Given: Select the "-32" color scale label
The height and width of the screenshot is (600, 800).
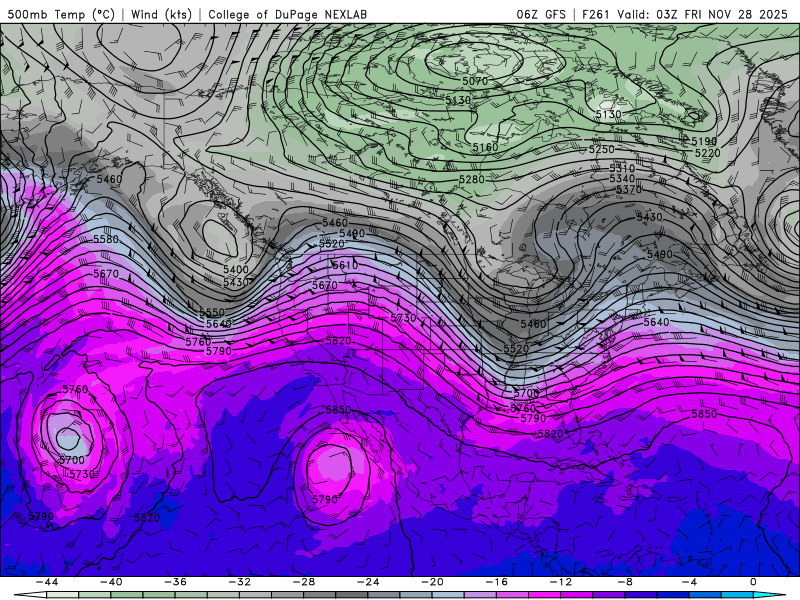Looking at the screenshot, I should (239, 582).
